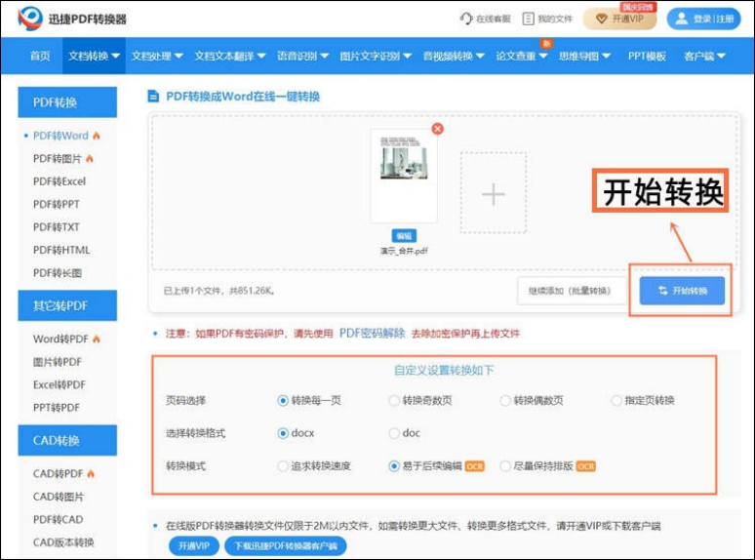
Task: Expand the 文档转换 dropdown menu
Action: (x=94, y=57)
